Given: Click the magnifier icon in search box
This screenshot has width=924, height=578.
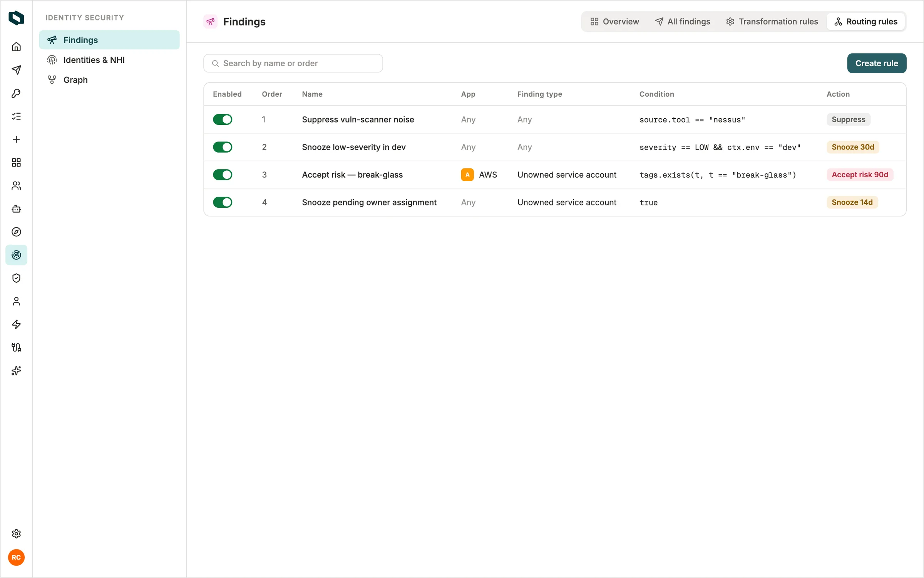Looking at the screenshot, I should click(215, 63).
